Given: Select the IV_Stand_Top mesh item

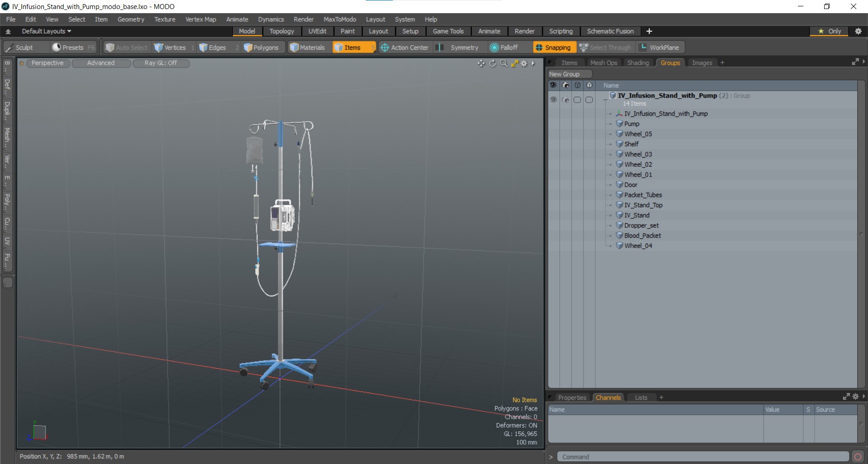Looking at the screenshot, I should click(x=643, y=205).
